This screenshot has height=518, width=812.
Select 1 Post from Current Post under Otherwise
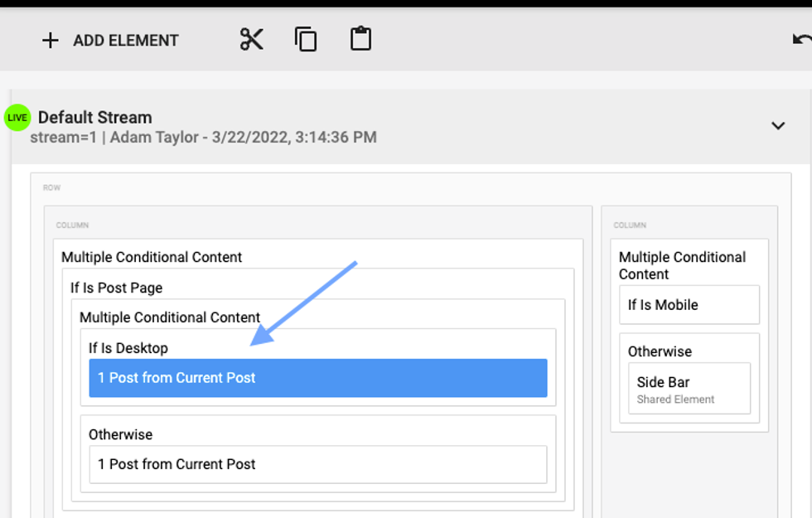click(x=317, y=464)
